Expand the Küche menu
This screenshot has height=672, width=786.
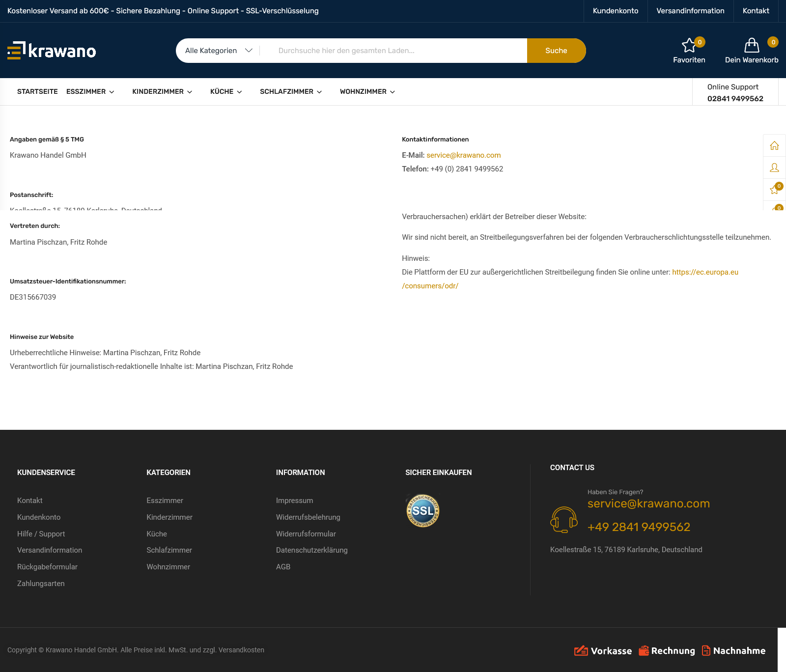226,92
